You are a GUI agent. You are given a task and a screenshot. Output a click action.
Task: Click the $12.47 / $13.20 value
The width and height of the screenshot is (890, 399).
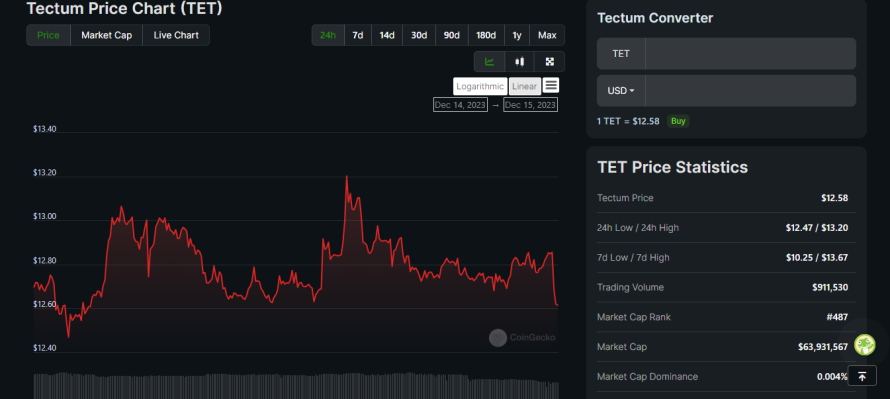coord(817,228)
